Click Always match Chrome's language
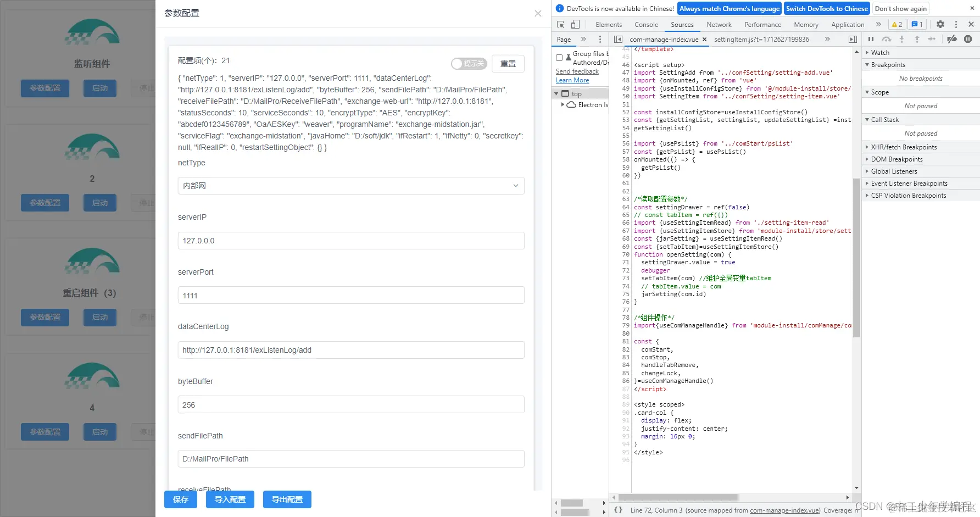This screenshot has width=980, height=517. tap(730, 8)
